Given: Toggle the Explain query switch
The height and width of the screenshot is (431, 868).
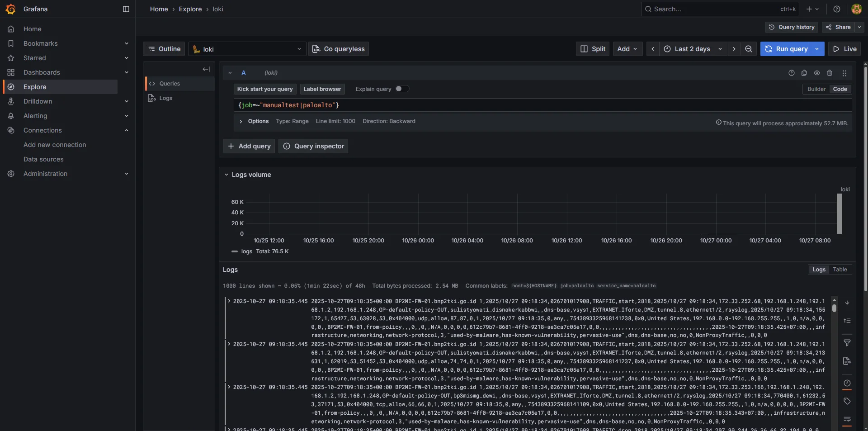Looking at the screenshot, I should point(402,89).
